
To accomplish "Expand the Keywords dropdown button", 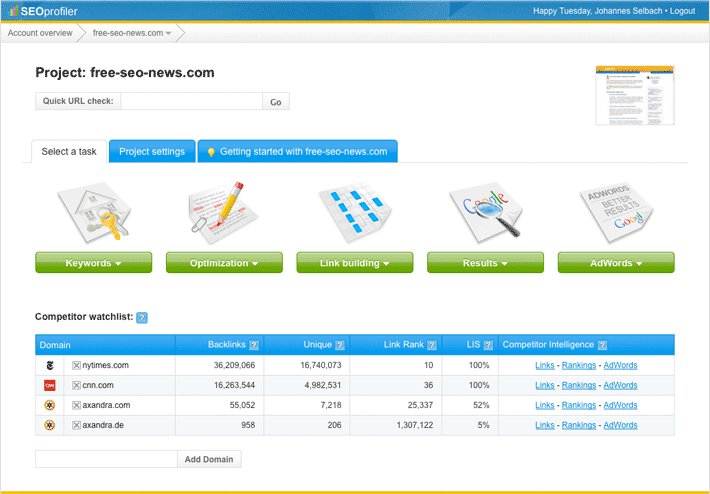I will point(93,263).
